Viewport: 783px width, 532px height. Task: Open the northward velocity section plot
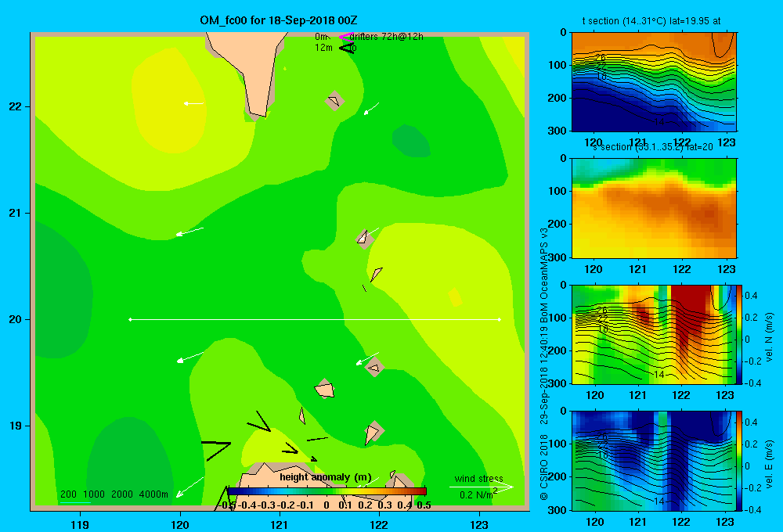click(654, 334)
